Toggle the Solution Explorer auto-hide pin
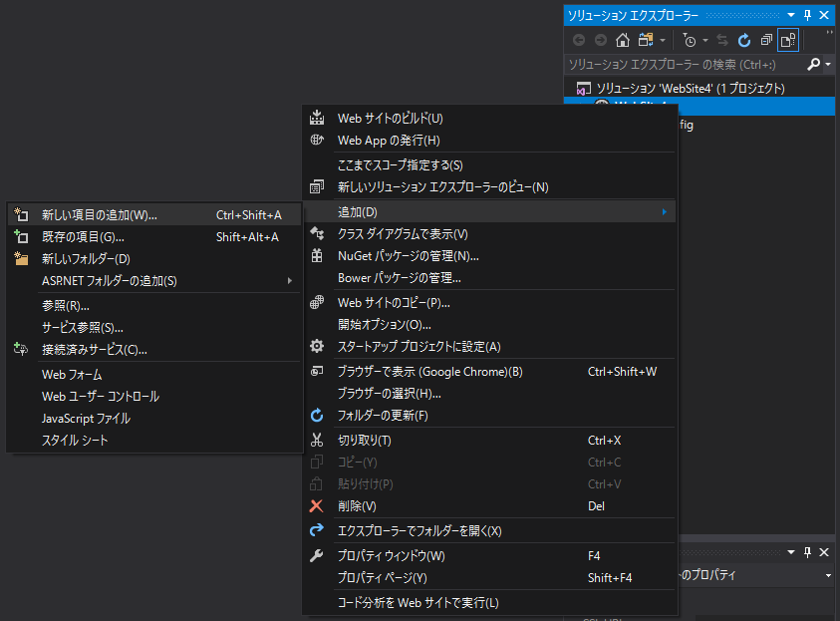840x621 pixels. pos(807,15)
